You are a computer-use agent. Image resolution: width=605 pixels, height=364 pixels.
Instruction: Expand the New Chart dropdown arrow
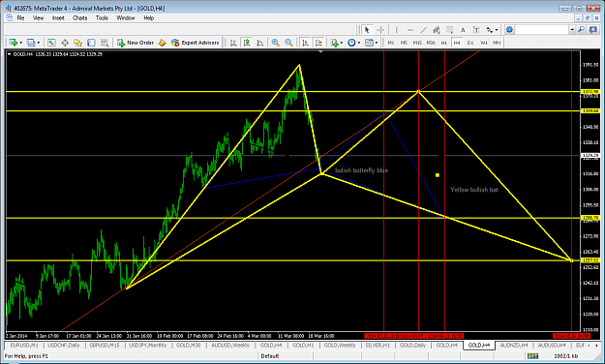20,43
